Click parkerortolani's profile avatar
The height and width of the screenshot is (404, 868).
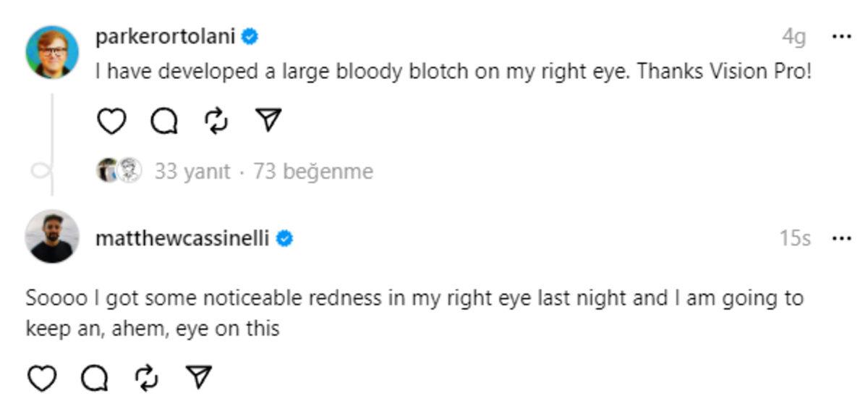52,52
